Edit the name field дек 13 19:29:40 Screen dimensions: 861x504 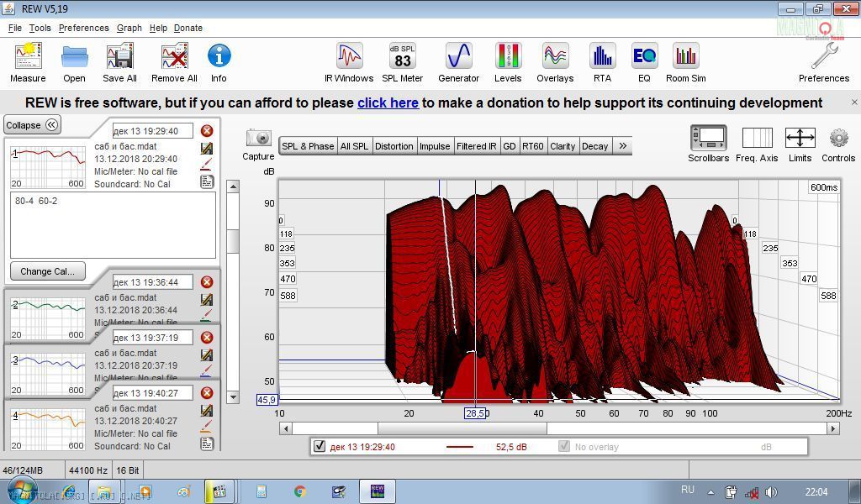(153, 130)
